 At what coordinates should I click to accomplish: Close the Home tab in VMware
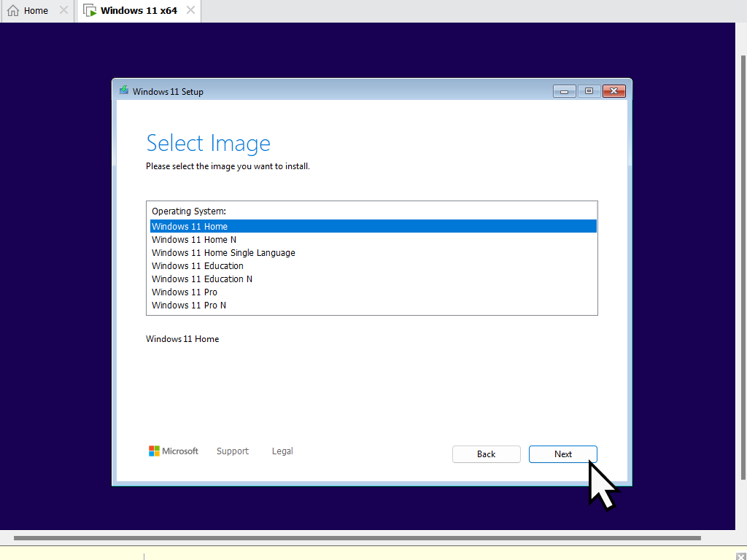click(x=63, y=11)
